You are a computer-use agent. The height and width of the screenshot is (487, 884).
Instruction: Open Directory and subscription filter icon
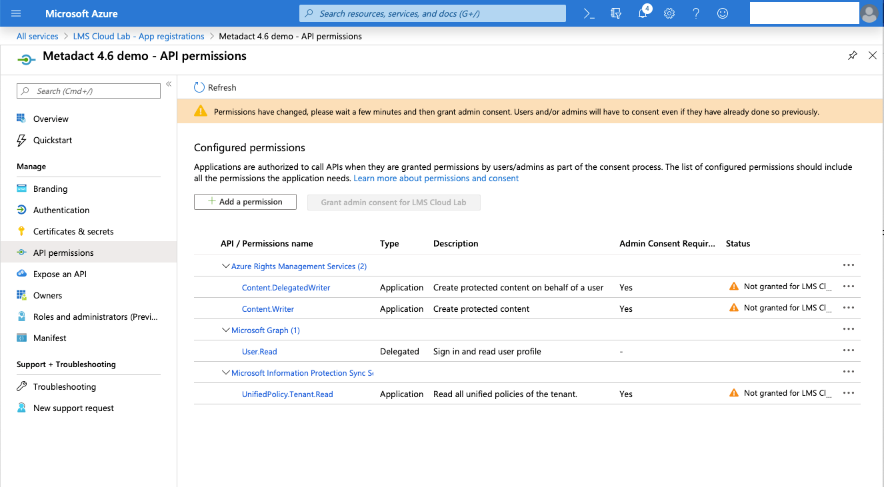[x=616, y=14]
